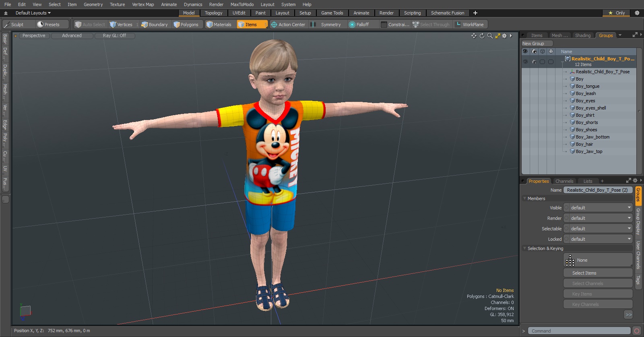Switch to Boundary selection mode
This screenshot has height=337, width=644.
[155, 25]
